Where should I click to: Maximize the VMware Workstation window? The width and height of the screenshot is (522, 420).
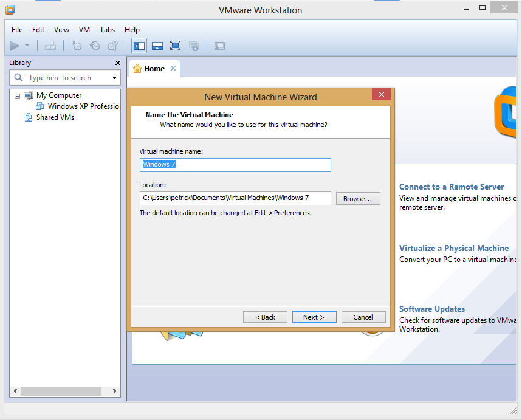pos(483,8)
